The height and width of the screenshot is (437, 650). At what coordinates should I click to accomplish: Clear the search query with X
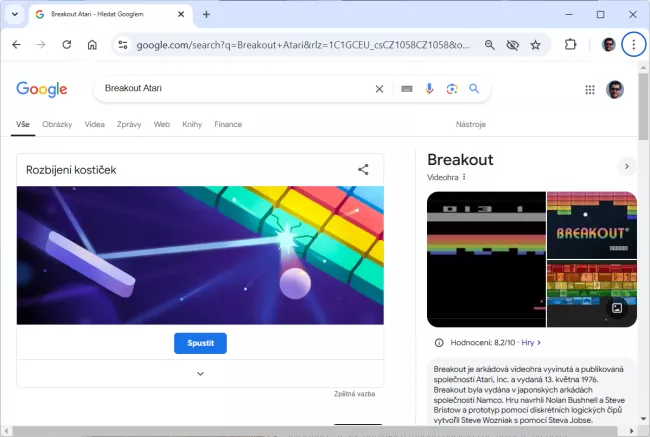click(x=379, y=89)
